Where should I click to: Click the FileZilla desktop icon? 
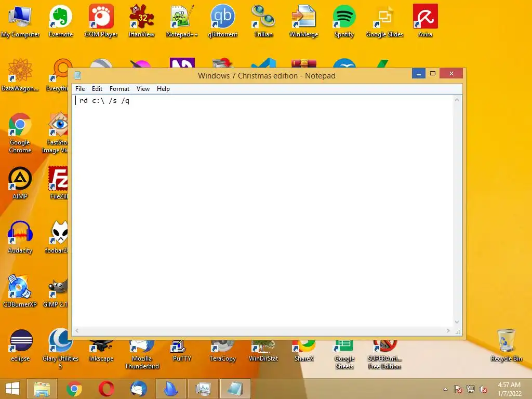click(x=58, y=183)
